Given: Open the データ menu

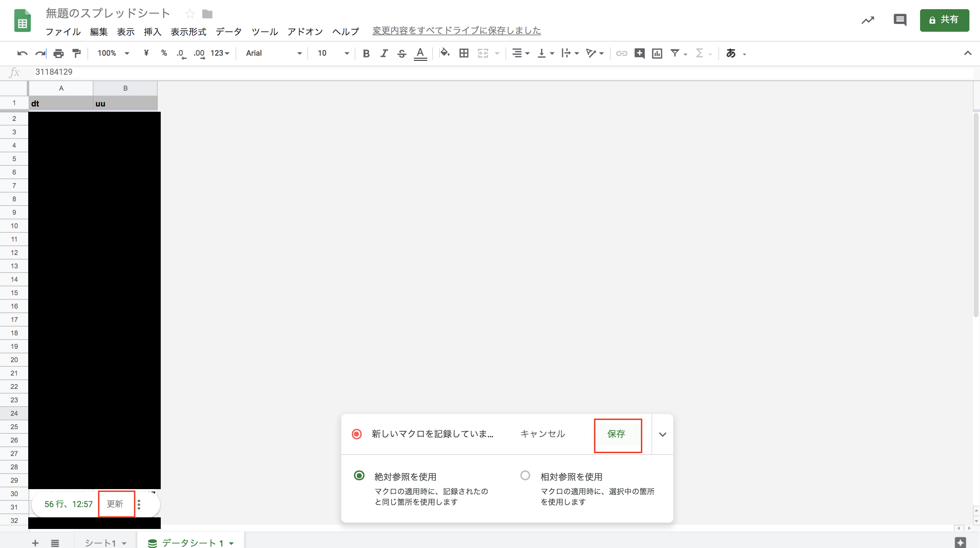Looking at the screenshot, I should click(229, 32).
